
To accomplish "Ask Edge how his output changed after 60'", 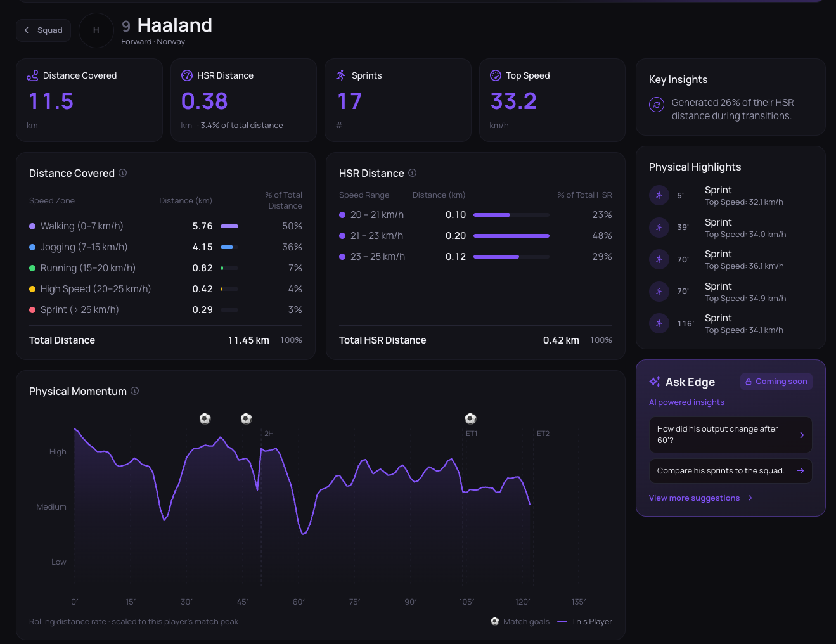I will coord(731,435).
